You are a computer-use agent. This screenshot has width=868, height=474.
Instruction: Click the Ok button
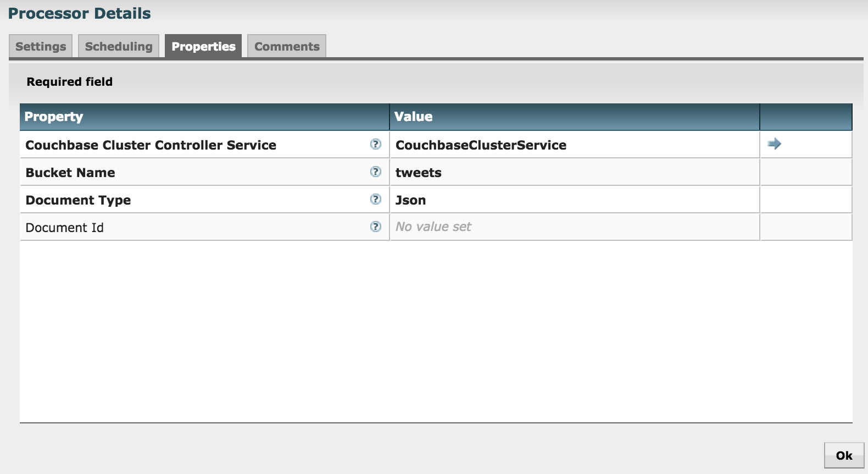coord(844,455)
